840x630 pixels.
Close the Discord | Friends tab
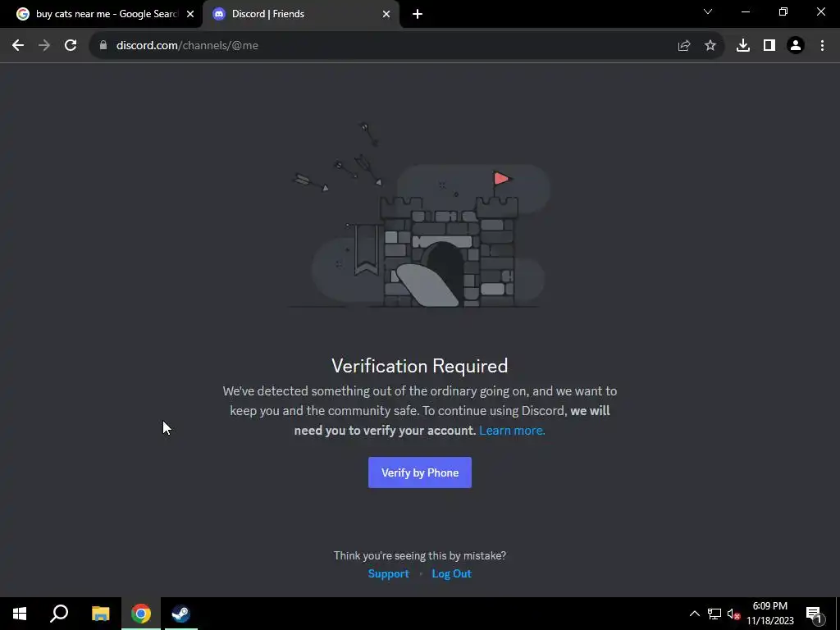click(x=386, y=14)
